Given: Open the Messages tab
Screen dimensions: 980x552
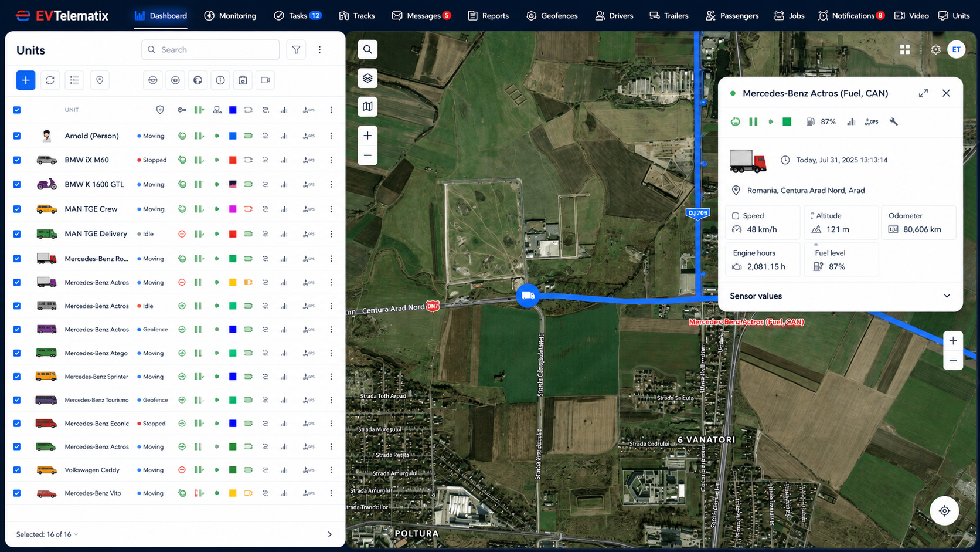Looking at the screenshot, I should click(421, 16).
